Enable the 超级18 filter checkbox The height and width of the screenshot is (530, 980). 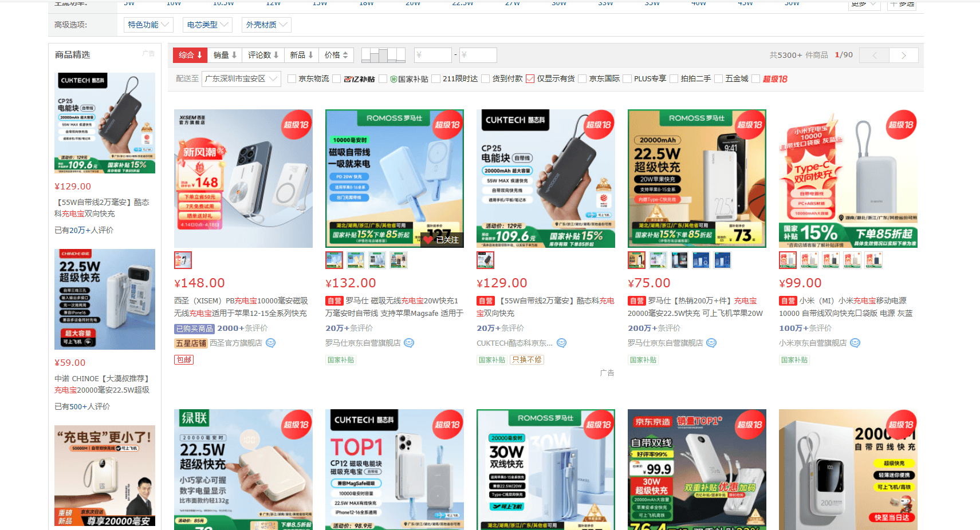coord(756,79)
